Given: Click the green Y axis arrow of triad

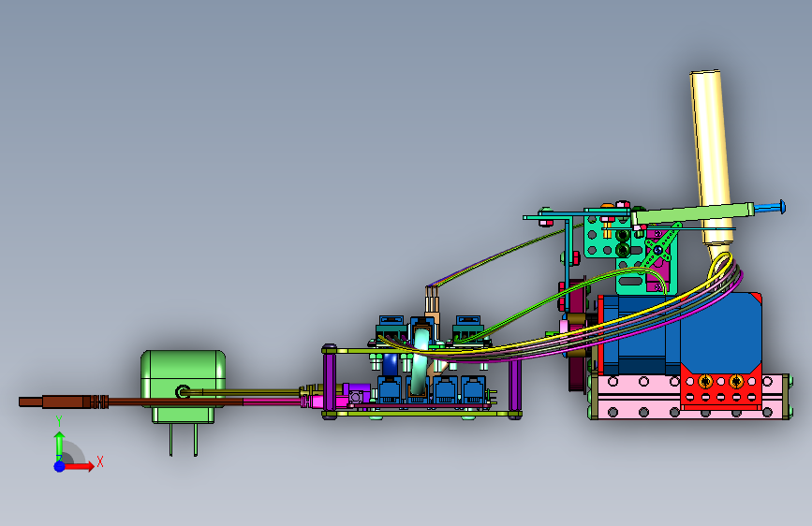Looking at the screenshot, I should [x=60, y=445].
